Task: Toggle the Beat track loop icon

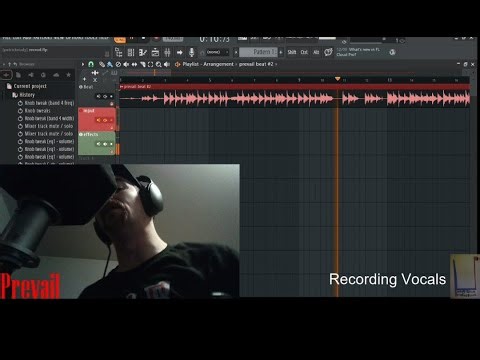Action: point(105,96)
